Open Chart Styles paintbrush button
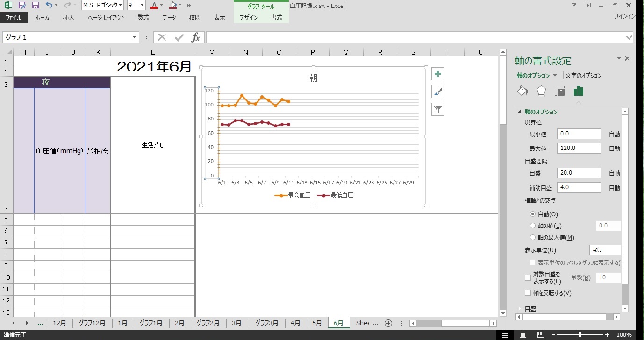The height and width of the screenshot is (340, 644). coord(438,92)
